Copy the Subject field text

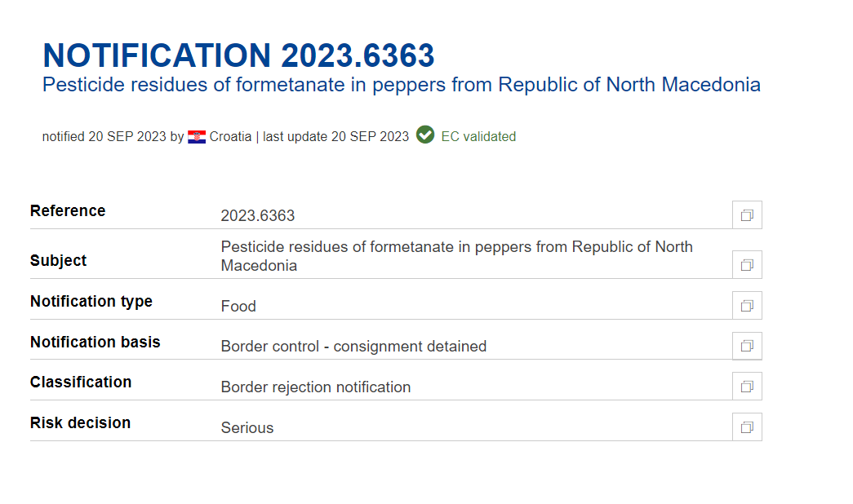(x=747, y=265)
